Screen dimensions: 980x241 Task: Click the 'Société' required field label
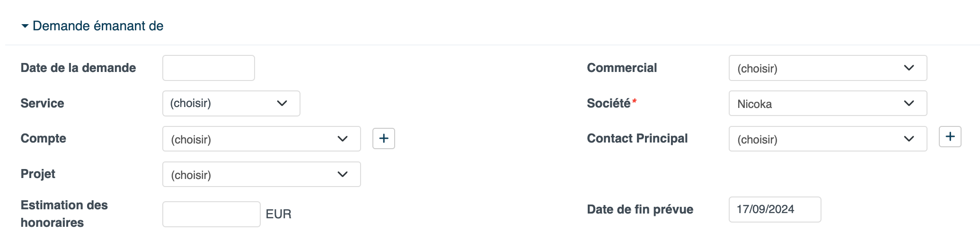click(x=609, y=103)
